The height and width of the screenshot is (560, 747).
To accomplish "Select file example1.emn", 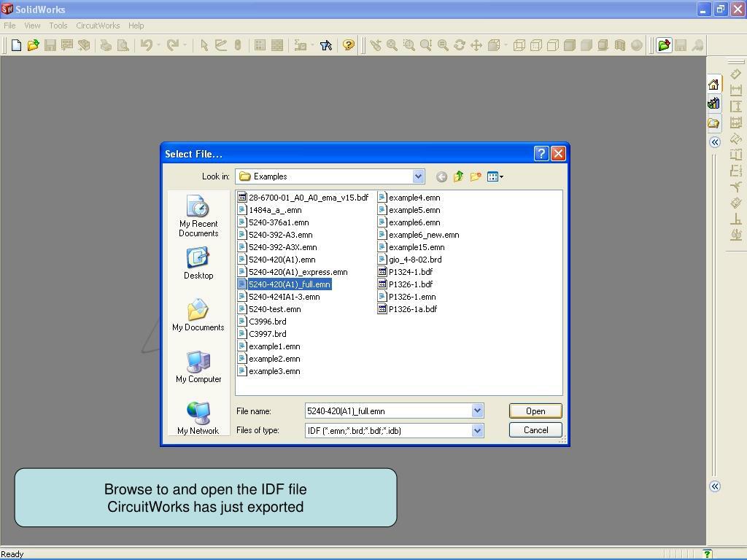I will point(269,346).
